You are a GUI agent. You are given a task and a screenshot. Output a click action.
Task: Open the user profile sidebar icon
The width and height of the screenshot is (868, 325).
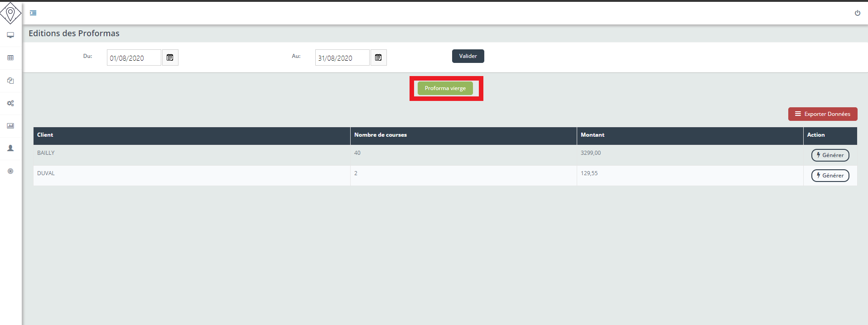[x=10, y=148]
